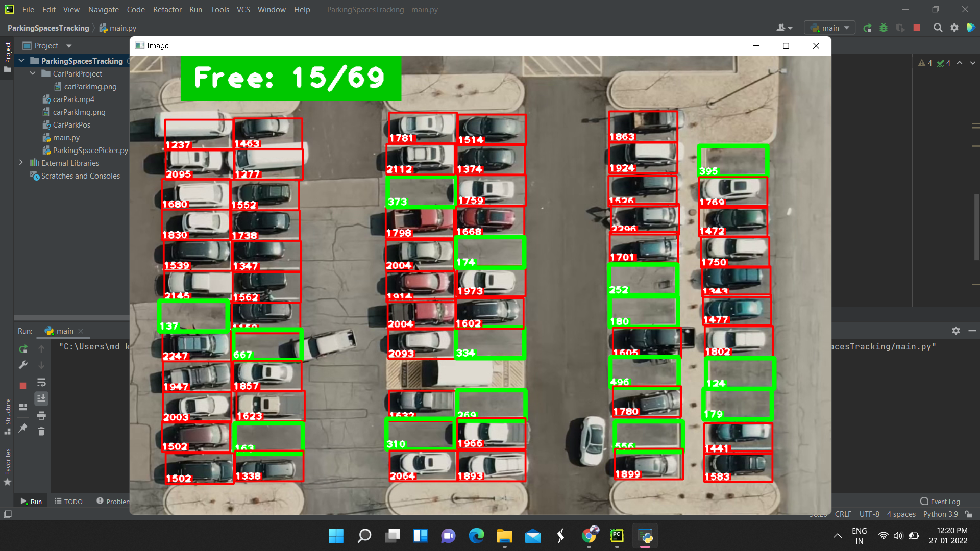Click the Project panel horizontal scrollbar
This screenshot has height=551, width=980.
[71, 318]
